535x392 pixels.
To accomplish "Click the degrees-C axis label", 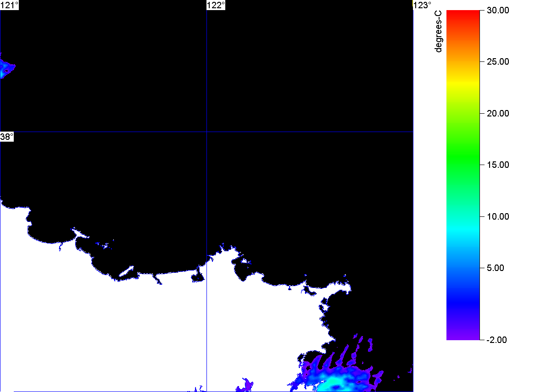I will (x=438, y=31).
